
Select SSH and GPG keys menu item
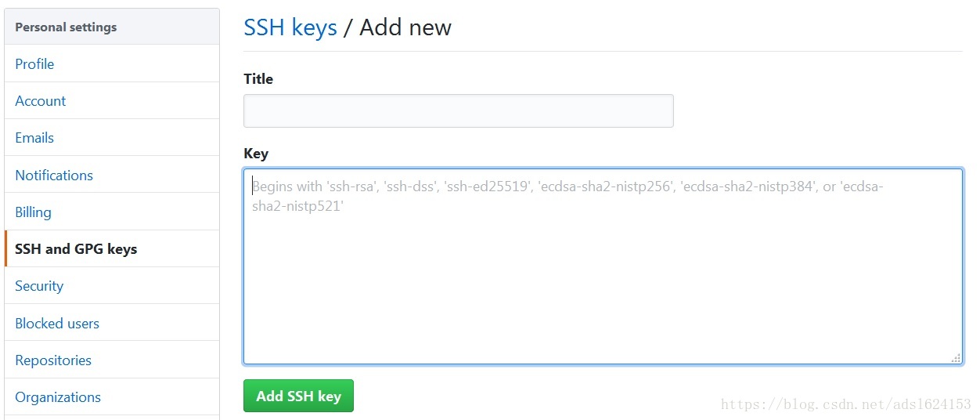(76, 249)
